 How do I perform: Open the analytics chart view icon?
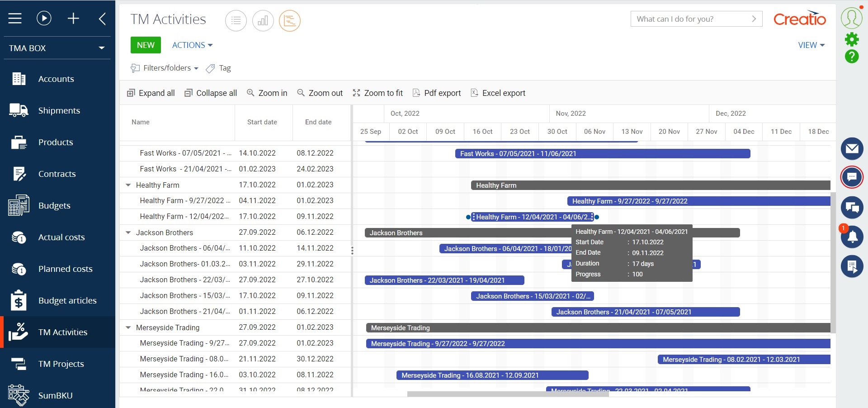tap(263, 21)
